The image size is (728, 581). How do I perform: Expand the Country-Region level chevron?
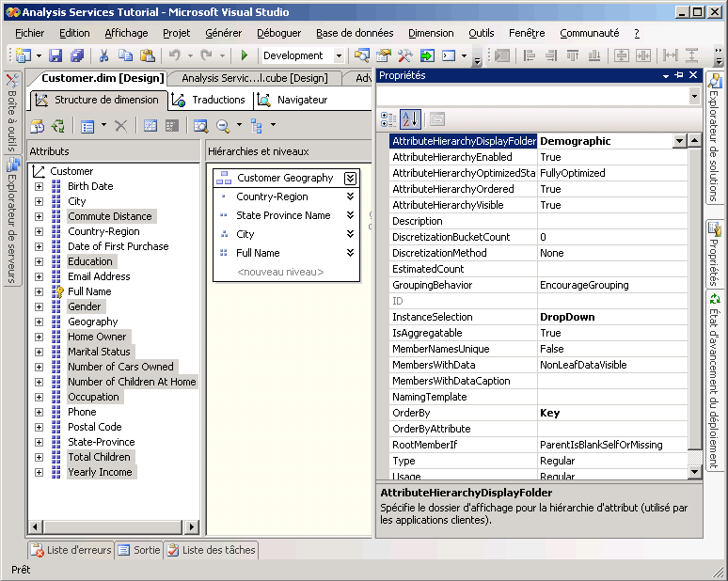(x=350, y=196)
